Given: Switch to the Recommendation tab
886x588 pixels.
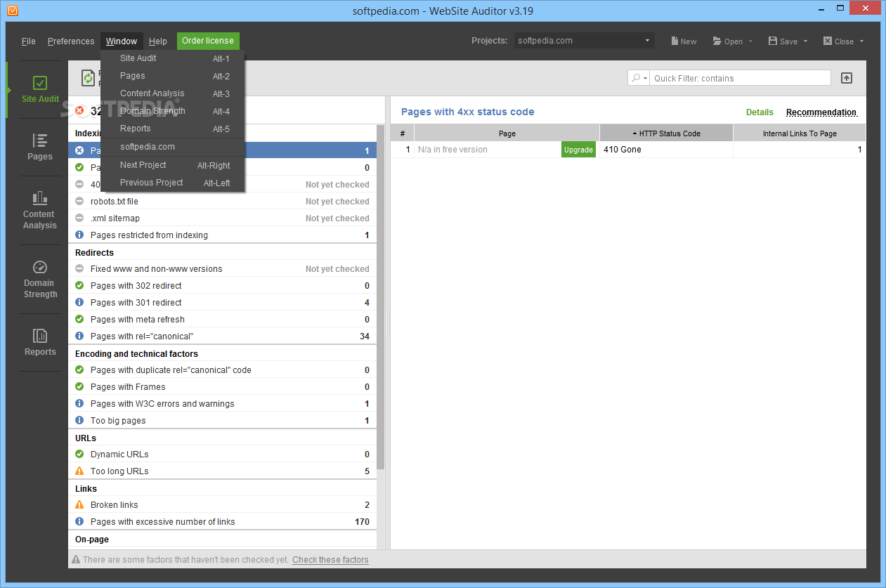Looking at the screenshot, I should pyautogui.click(x=821, y=112).
